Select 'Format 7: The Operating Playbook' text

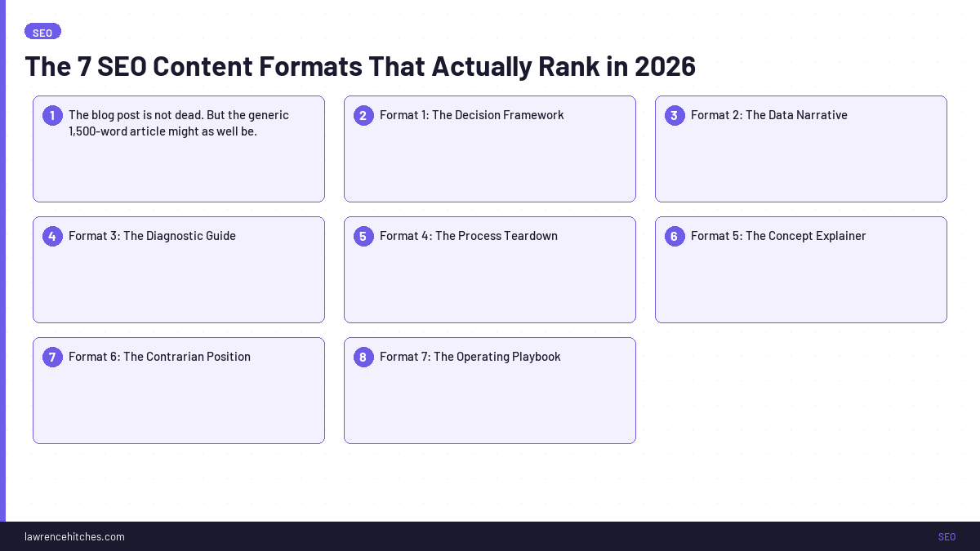[470, 357]
